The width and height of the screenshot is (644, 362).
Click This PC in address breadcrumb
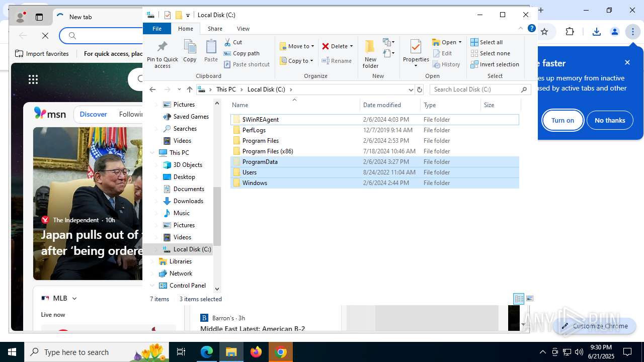pos(226,89)
